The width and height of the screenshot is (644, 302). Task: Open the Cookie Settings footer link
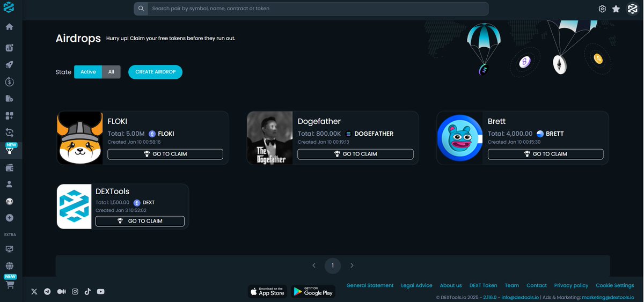tap(615, 285)
